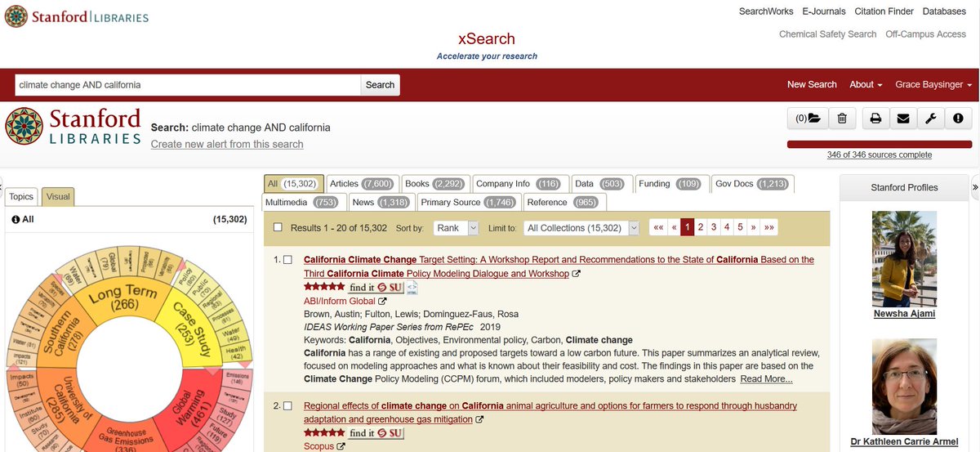
Task: Open the E-Journals link
Action: [823, 11]
